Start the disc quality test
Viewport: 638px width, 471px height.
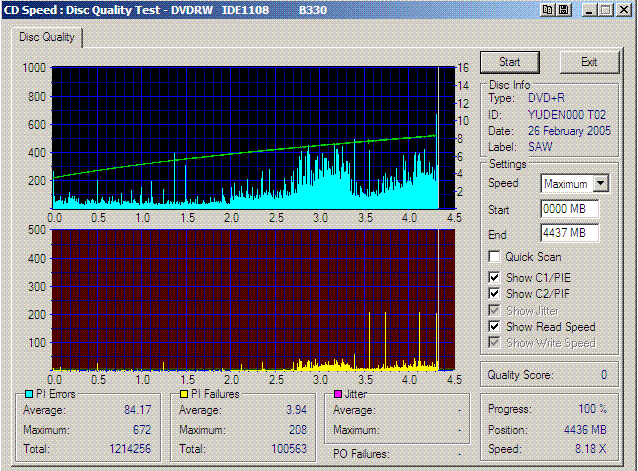tap(510, 62)
